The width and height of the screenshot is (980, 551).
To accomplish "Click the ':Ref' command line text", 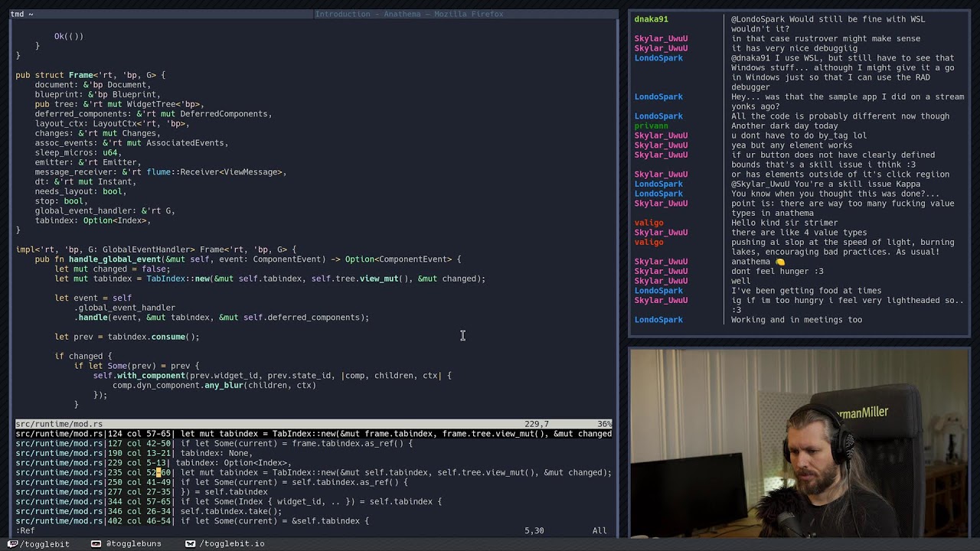I will 25,530.
